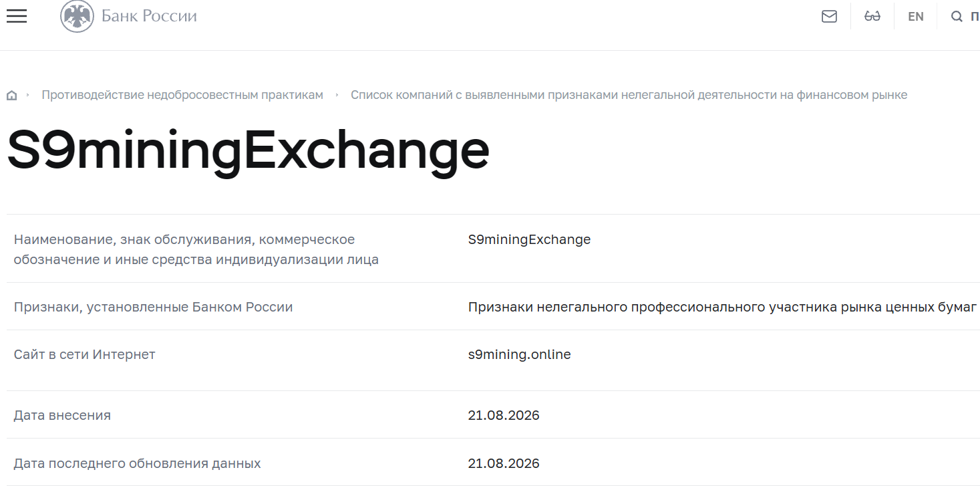Select the last update date 21.08.2026 value
The width and height of the screenshot is (980, 486).
pyautogui.click(x=504, y=463)
